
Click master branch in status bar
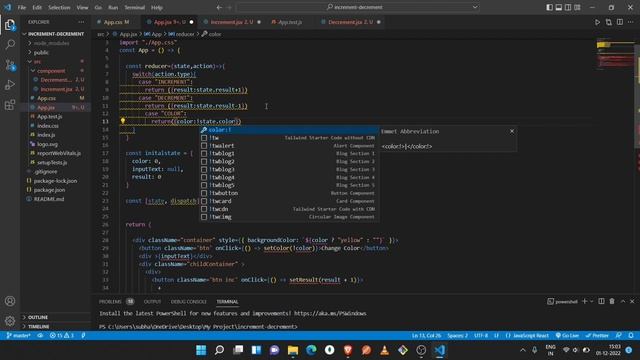pos(19,336)
